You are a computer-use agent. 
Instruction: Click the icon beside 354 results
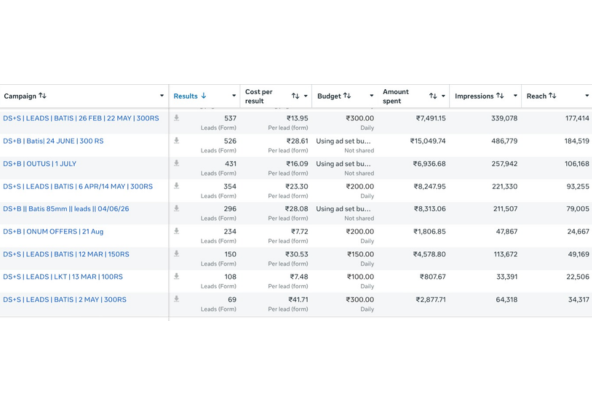176,186
